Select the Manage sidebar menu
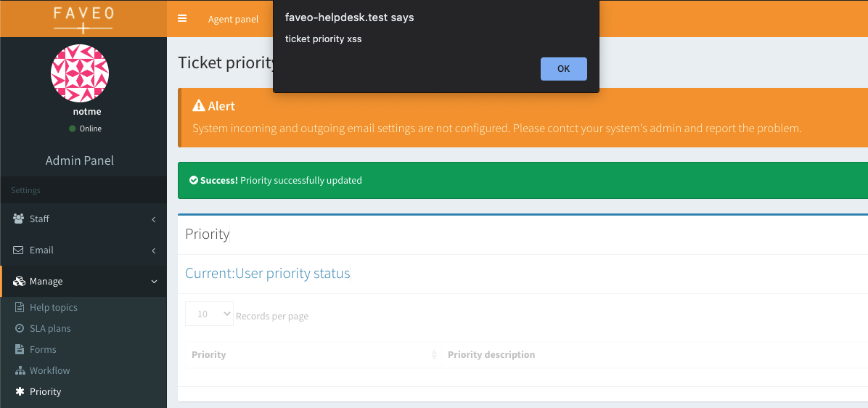 tap(83, 281)
